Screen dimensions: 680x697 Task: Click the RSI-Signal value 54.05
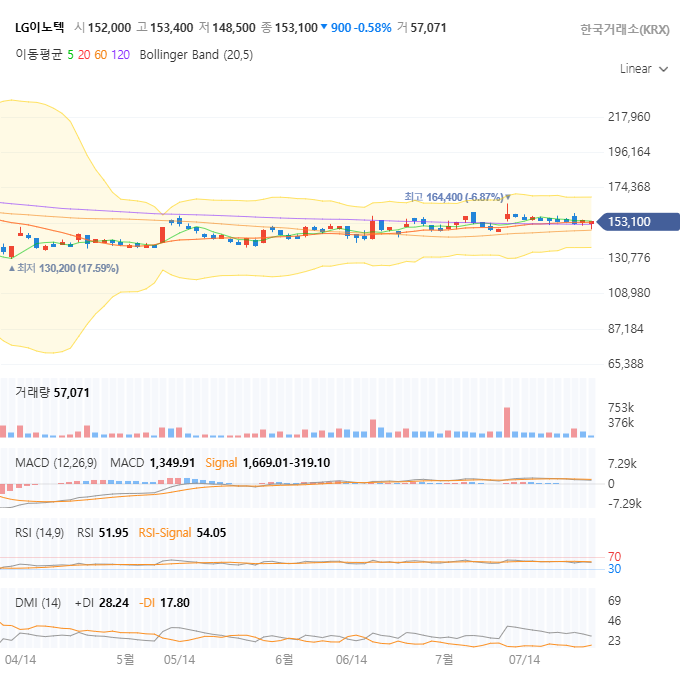[x=211, y=533]
